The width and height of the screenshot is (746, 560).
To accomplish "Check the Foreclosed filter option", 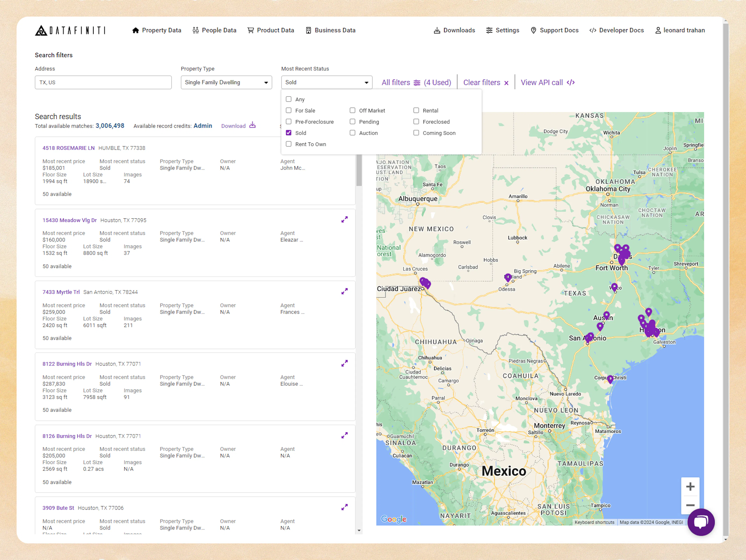I will 416,121.
